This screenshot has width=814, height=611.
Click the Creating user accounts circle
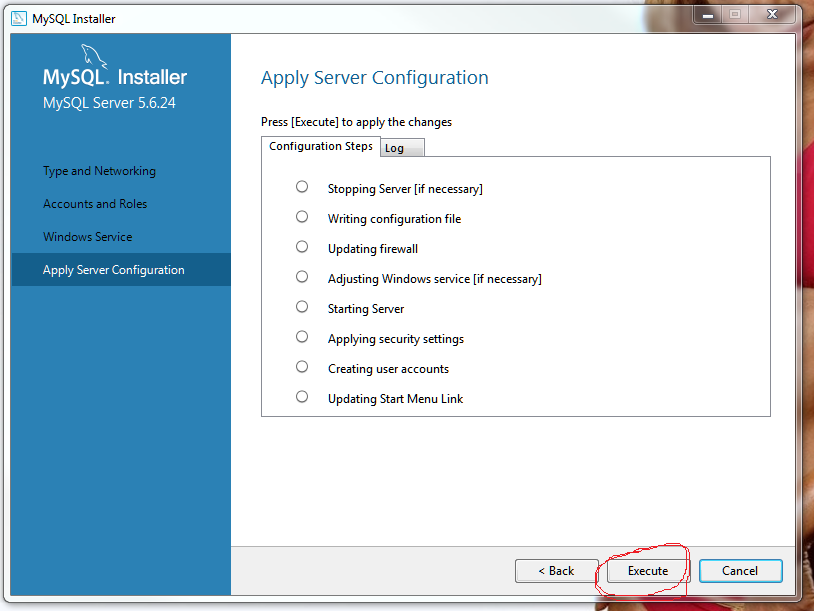[302, 367]
